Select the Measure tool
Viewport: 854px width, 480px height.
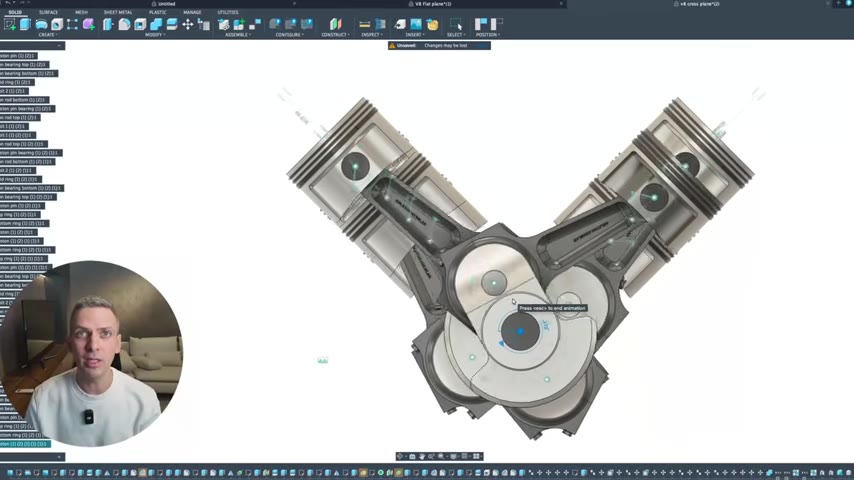364,24
